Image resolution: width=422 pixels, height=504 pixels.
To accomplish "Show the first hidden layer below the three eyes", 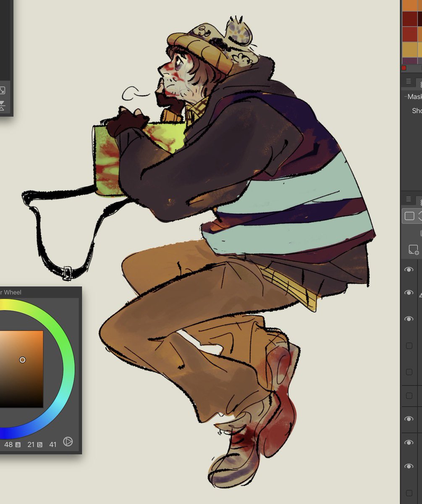I will pyautogui.click(x=409, y=346).
